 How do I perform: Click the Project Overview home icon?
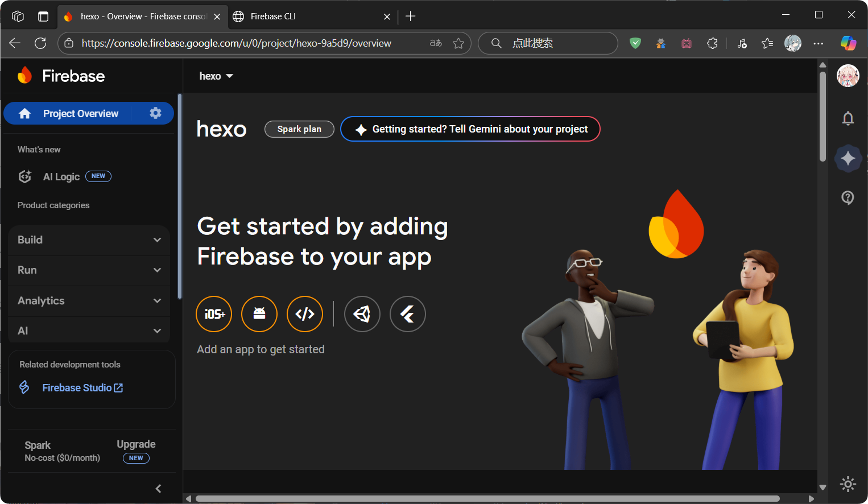tap(24, 114)
